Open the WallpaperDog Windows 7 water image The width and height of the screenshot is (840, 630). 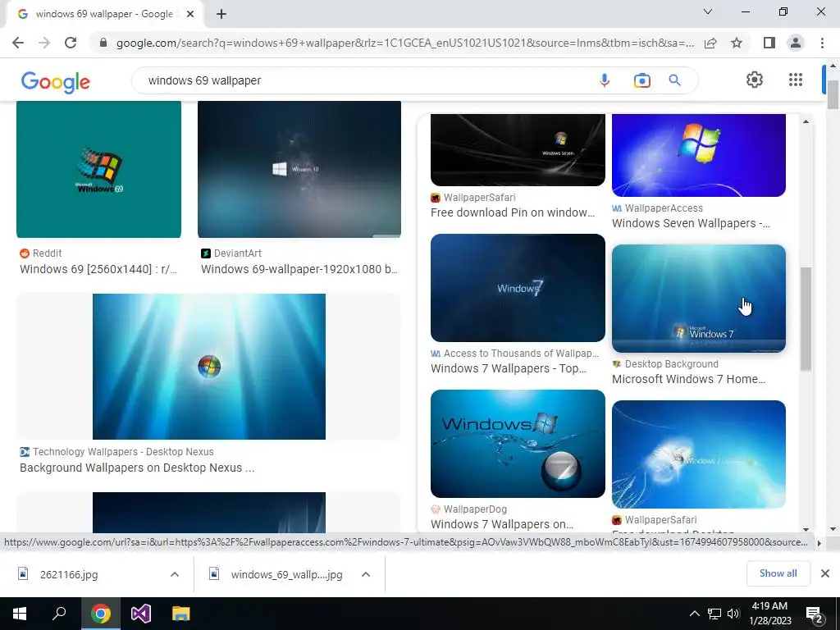pos(518,444)
